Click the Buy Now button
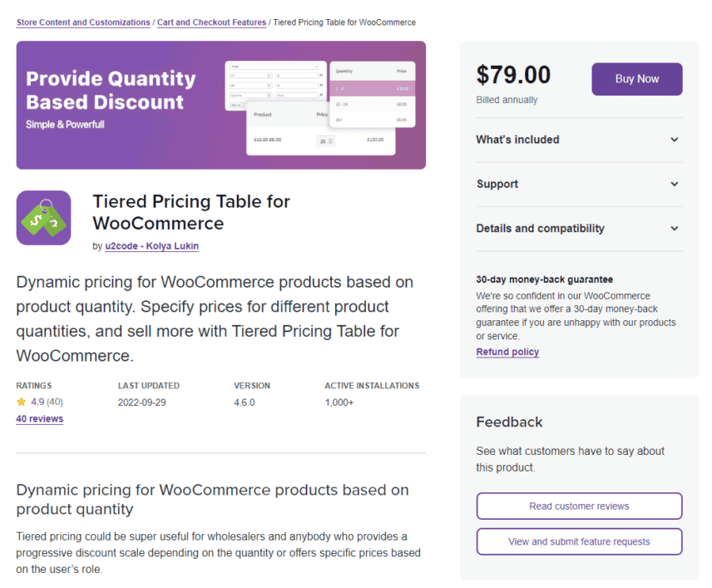This screenshot has width=712, height=588. click(637, 78)
